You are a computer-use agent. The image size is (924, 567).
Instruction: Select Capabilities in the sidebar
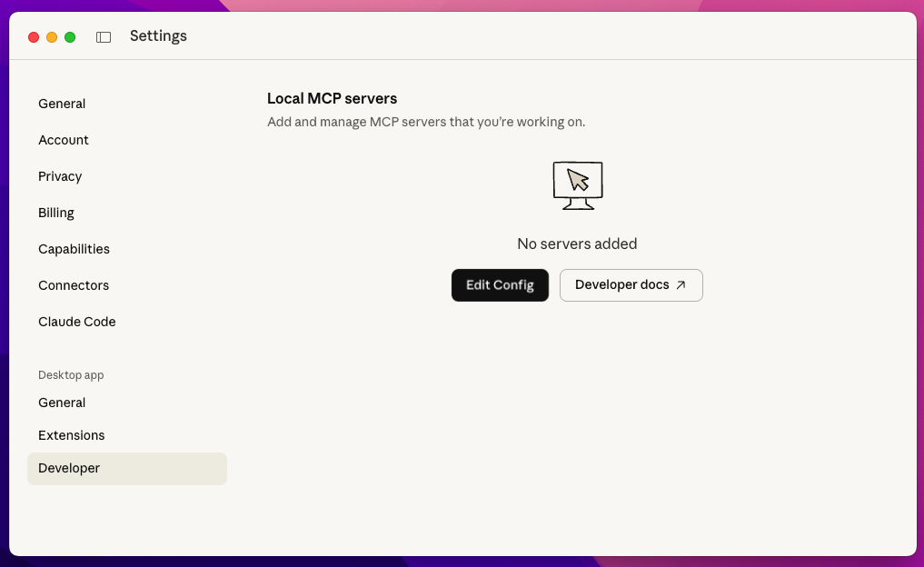coord(74,249)
